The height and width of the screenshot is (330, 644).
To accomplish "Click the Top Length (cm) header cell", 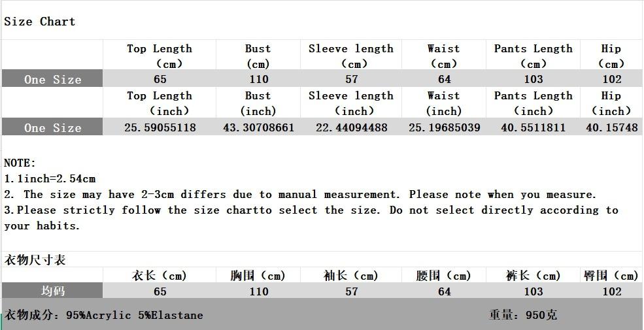I will [x=160, y=56].
